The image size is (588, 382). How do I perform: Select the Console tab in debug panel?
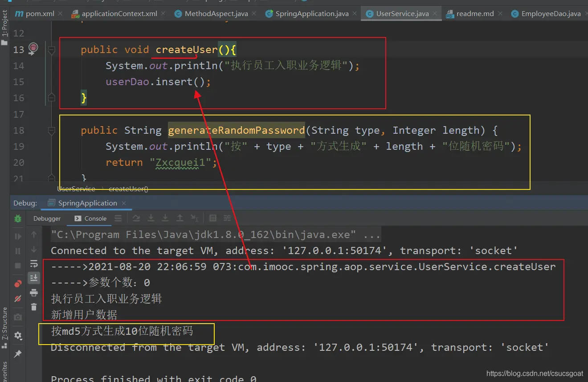[90, 218]
